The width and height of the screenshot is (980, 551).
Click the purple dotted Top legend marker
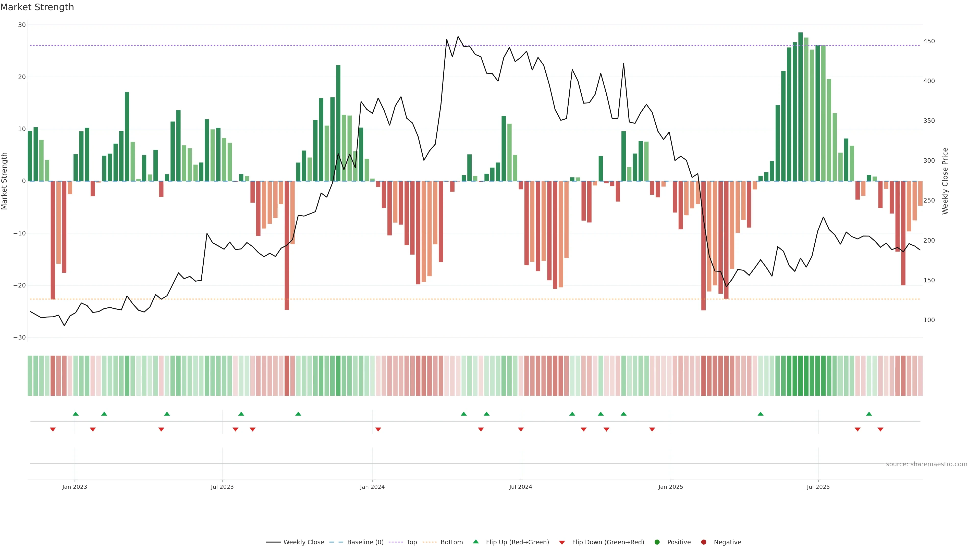click(396, 542)
